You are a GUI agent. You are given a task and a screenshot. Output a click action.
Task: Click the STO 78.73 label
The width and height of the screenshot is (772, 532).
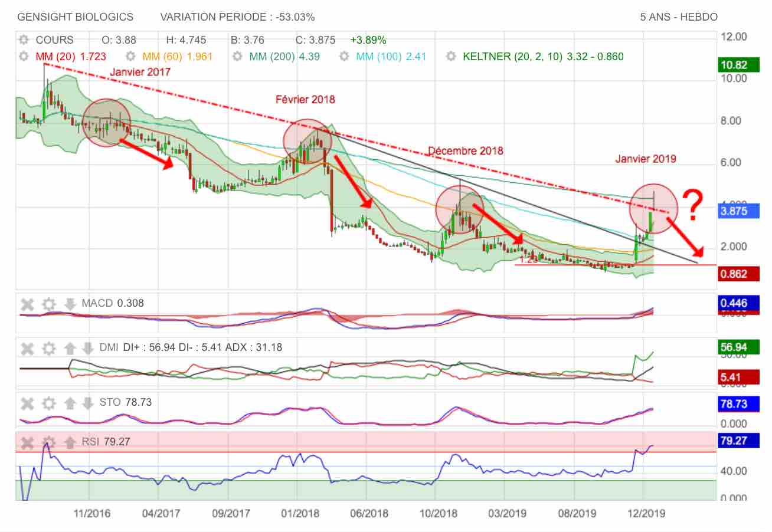point(125,403)
